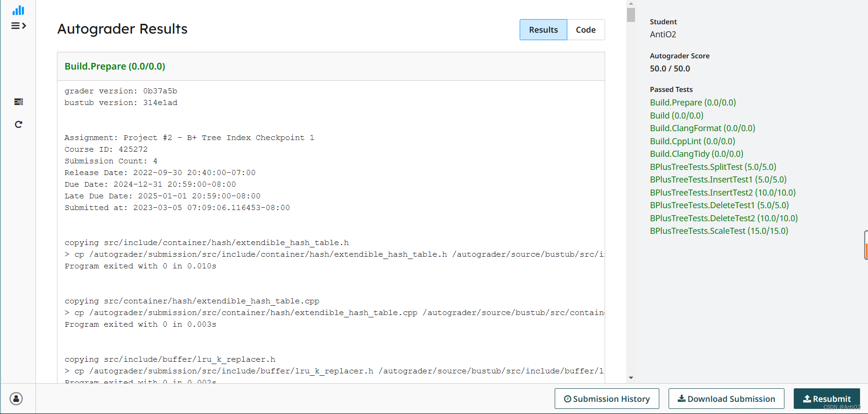Go to the Build.CppLint test result
The image size is (868, 414).
point(692,141)
